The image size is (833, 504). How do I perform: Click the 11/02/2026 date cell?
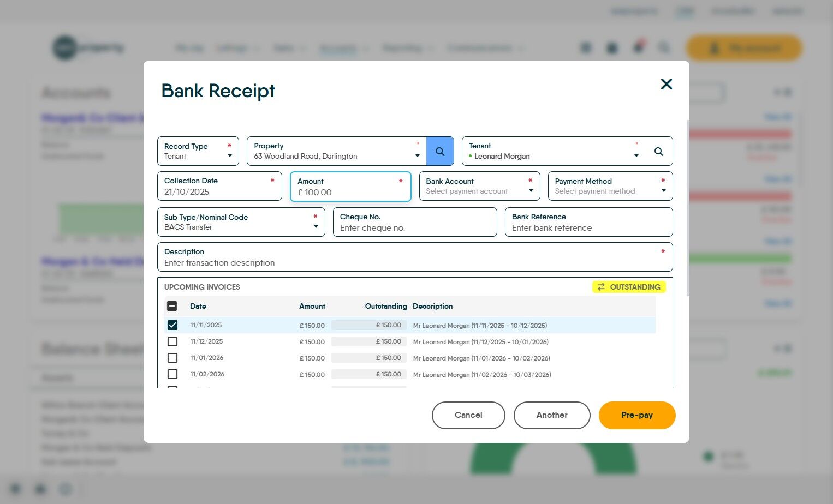207,374
